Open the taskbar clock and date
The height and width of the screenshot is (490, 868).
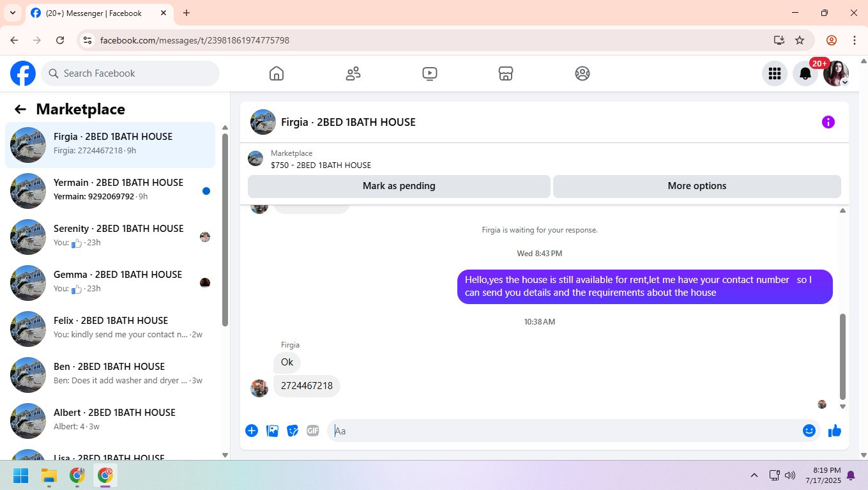tap(823, 475)
